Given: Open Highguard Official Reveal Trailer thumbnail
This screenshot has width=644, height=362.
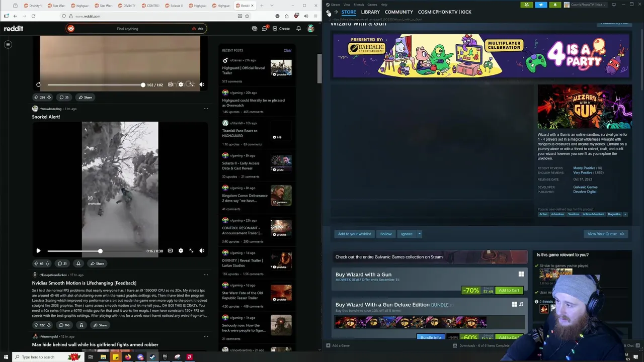Looking at the screenshot, I should (281, 68).
